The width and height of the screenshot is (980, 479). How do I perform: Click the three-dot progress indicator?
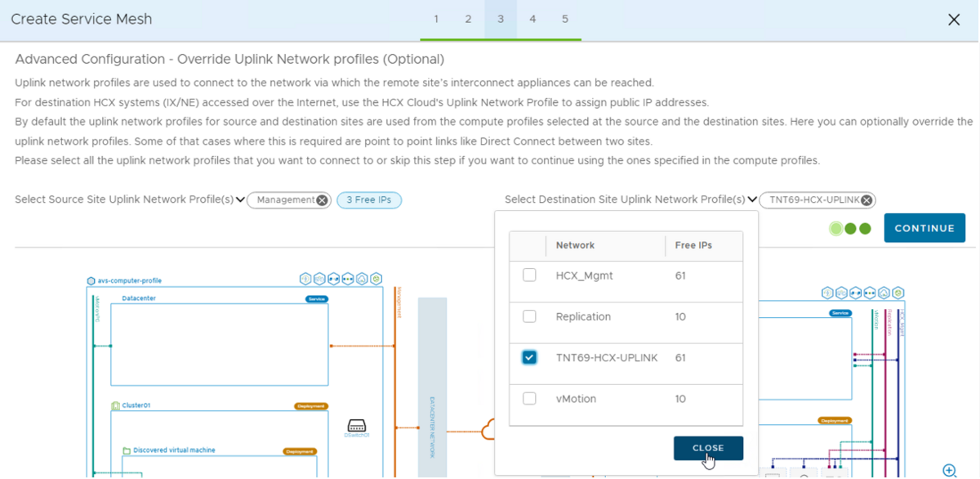tap(850, 228)
